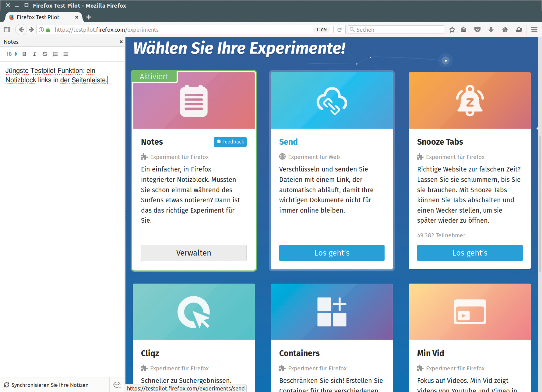Click Synchronisieren Sie Ihre Notizen
The width and height of the screenshot is (542, 392).
50,385
